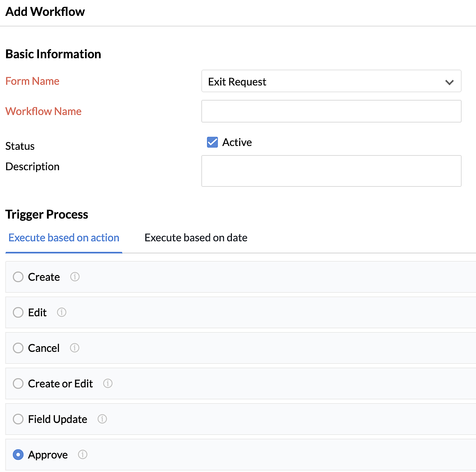Open the Field Update info icon
Viewport: 476px width, 472px height.
click(x=102, y=419)
